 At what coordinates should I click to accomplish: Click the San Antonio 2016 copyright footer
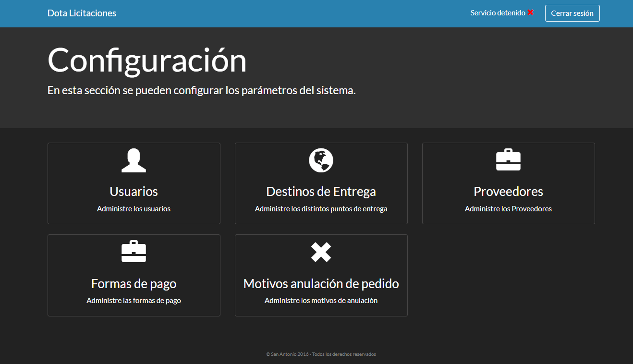pyautogui.click(x=321, y=354)
